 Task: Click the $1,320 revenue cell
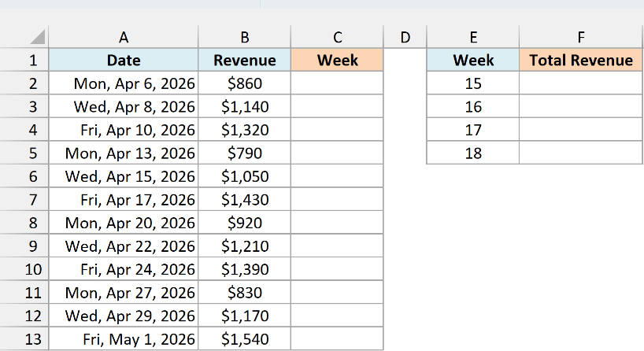(244, 130)
